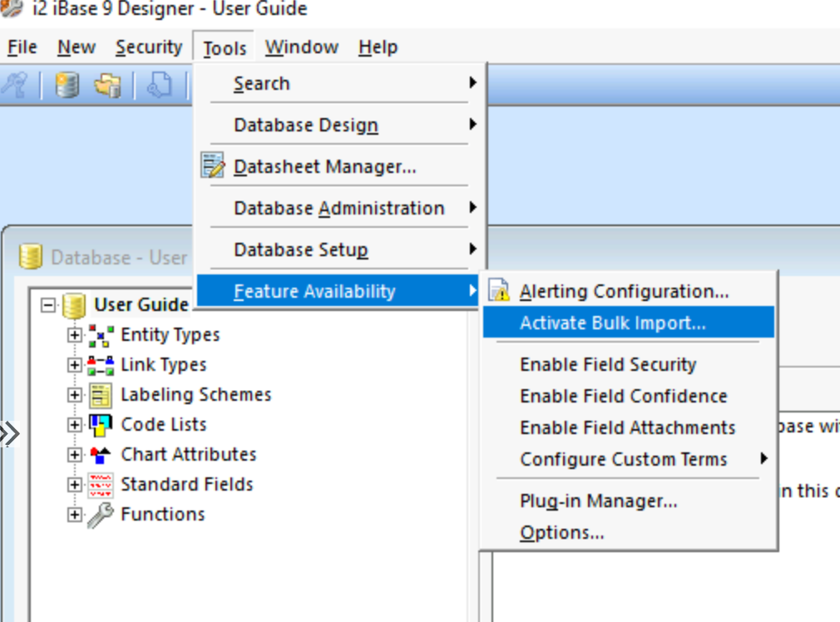Choose Enable Field Security option

pyautogui.click(x=608, y=364)
